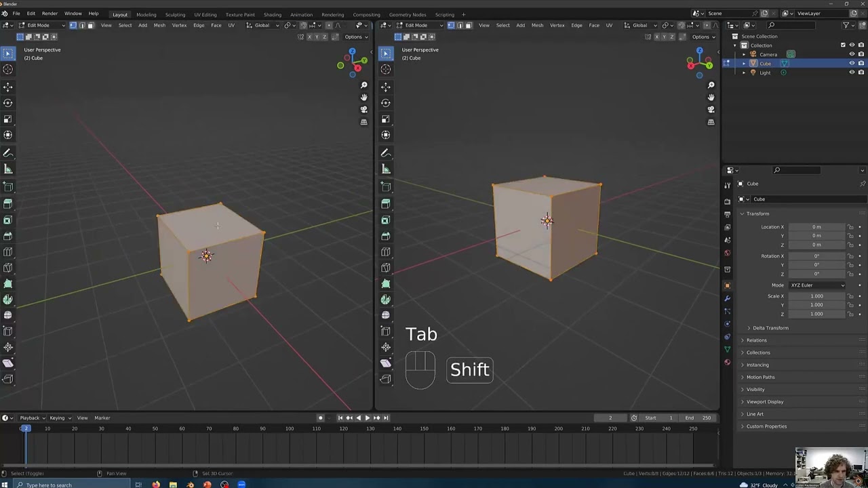Activate the Rotate tool in left viewport

(x=8, y=103)
